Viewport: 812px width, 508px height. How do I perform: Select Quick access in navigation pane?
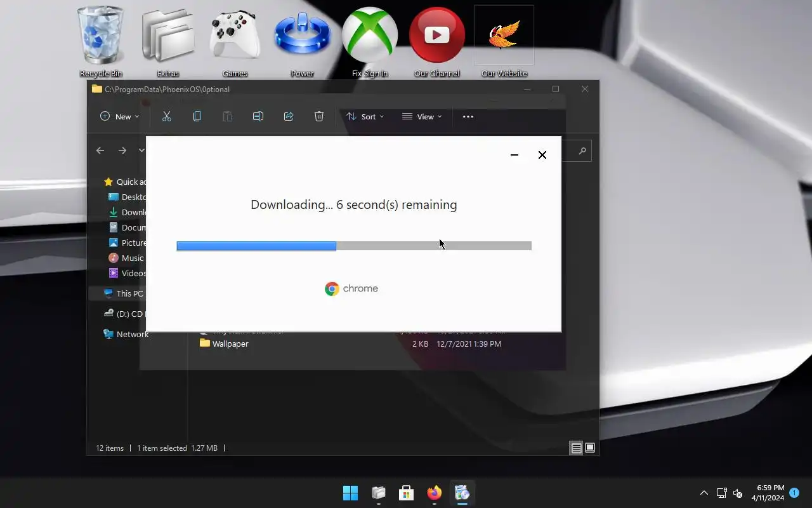tap(125, 182)
